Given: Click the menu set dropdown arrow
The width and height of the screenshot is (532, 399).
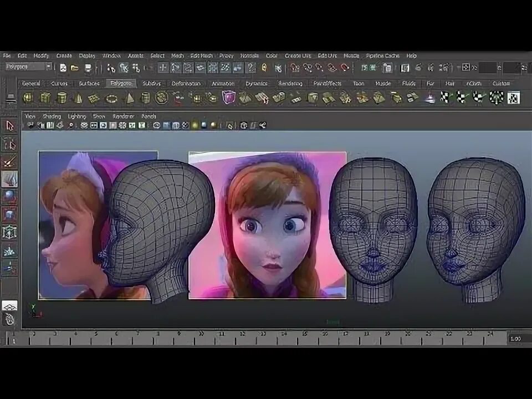Looking at the screenshot, I should 49,66.
